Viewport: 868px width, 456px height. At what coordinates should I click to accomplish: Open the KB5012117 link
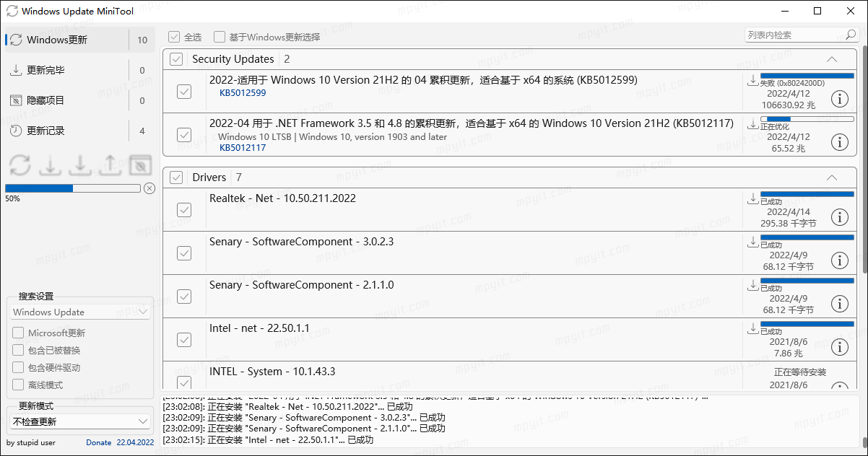(243, 147)
